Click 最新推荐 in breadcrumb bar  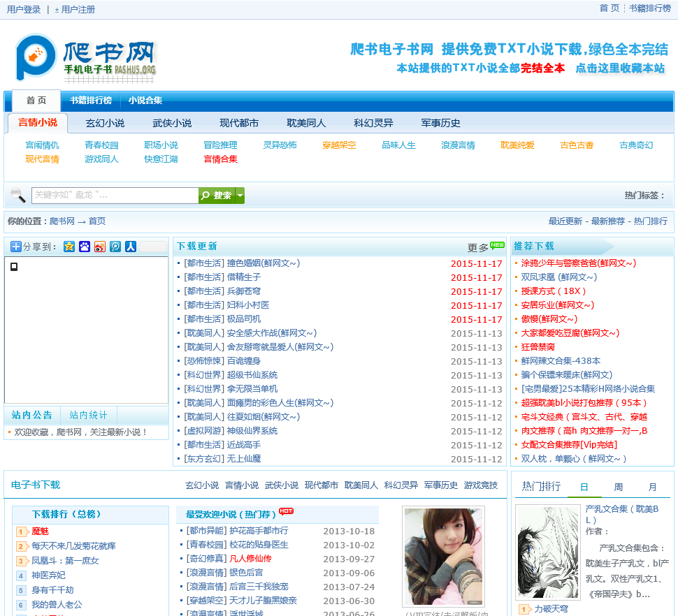pyautogui.click(x=607, y=221)
